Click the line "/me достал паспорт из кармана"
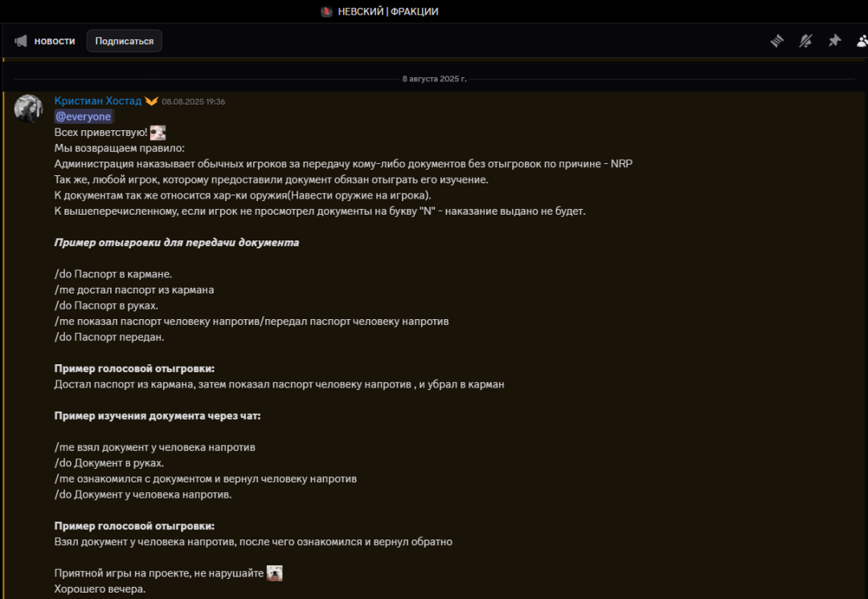 tap(133, 289)
